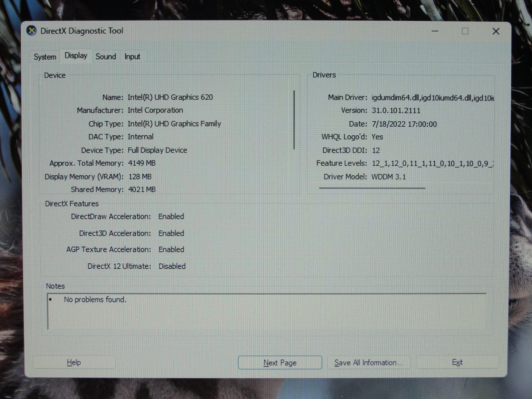Click the 'Manufacturer:' label

[100, 110]
